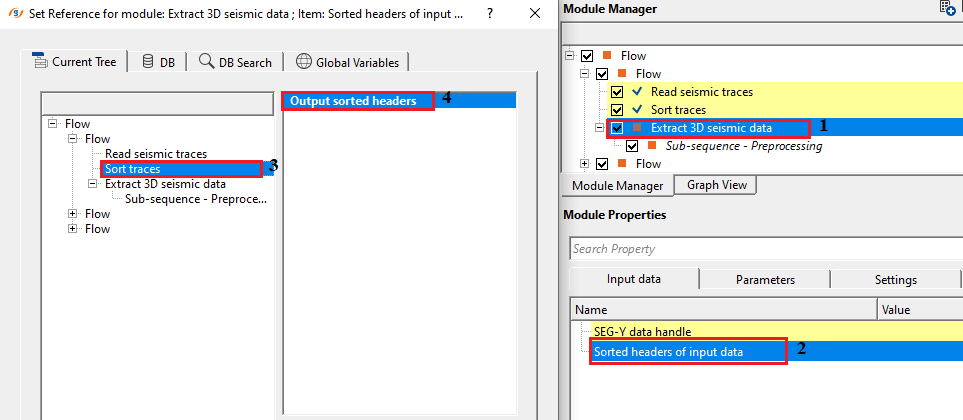The height and width of the screenshot is (420, 963).
Task: Select Sort traces in dialog tree
Action: (132, 168)
